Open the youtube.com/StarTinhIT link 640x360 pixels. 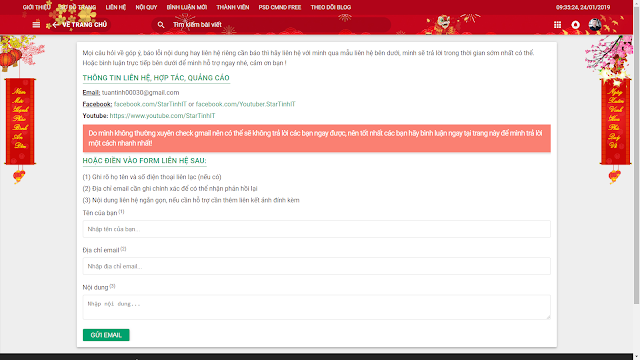pos(162,116)
